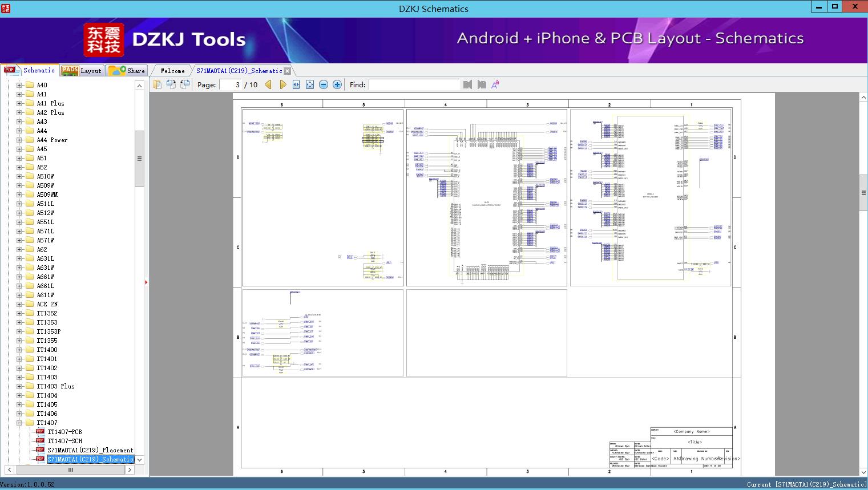Click tree scroll-down arrow button
The width and height of the screenshot is (868, 490).
pyautogui.click(x=139, y=460)
